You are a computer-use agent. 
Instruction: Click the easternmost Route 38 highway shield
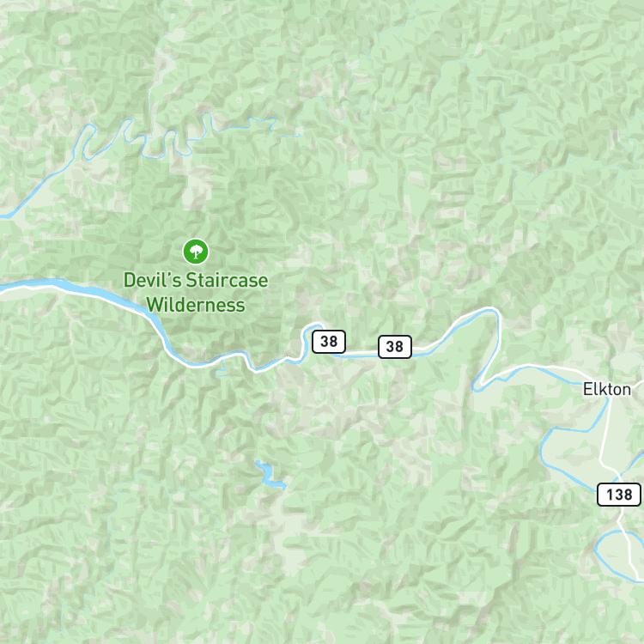click(x=395, y=347)
